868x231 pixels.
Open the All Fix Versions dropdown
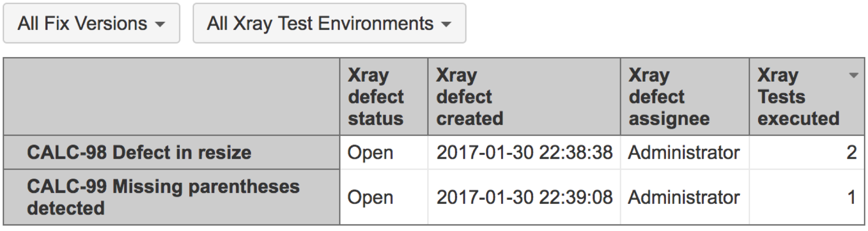[x=91, y=24]
